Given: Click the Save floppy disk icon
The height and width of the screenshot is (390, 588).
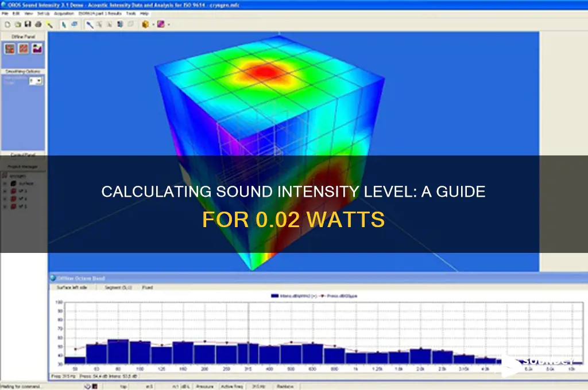Looking at the screenshot, I should pyautogui.click(x=28, y=24).
